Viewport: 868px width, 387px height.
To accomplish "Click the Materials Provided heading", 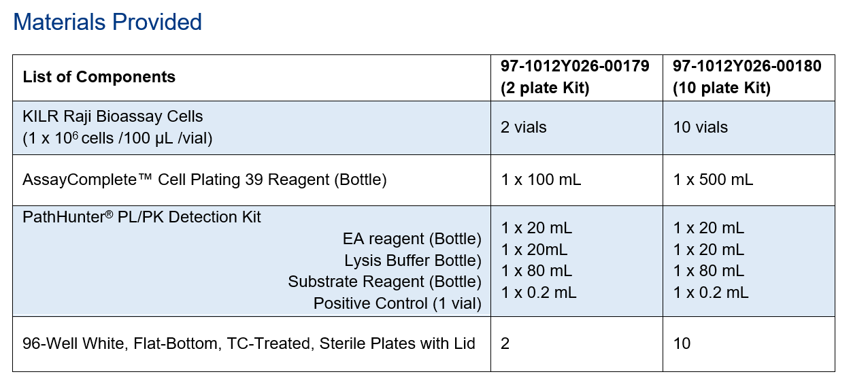I will 107,22.
